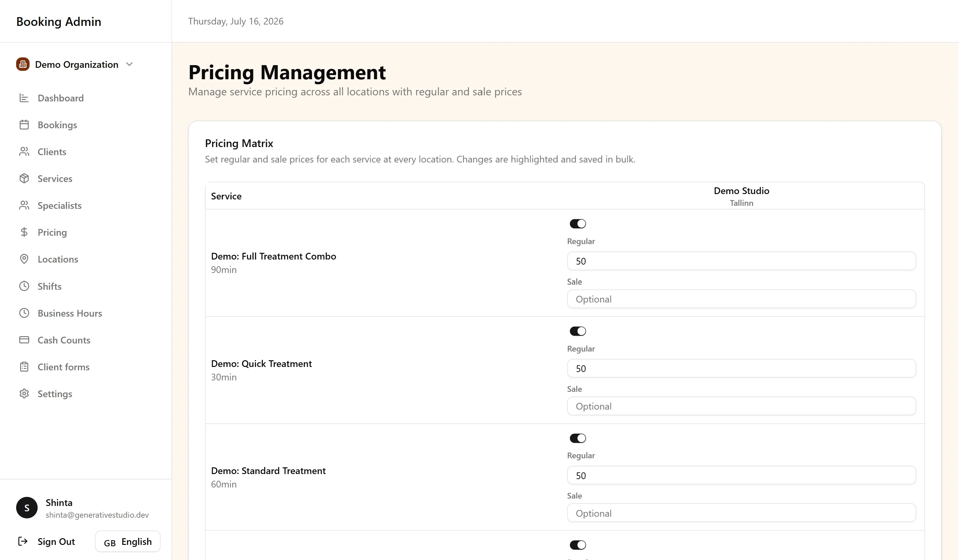Navigate to Services

(55, 178)
